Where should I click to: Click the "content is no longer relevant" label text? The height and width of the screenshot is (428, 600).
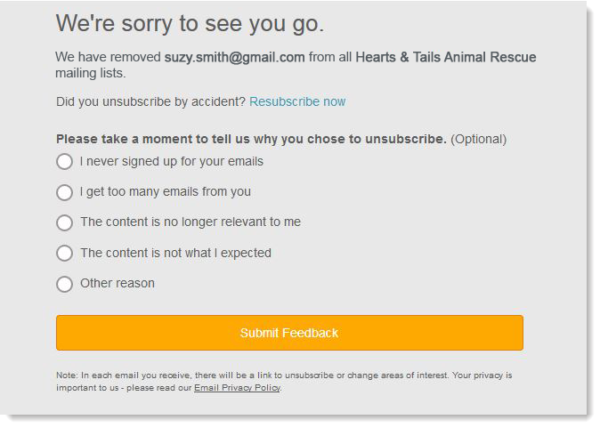pos(190,222)
